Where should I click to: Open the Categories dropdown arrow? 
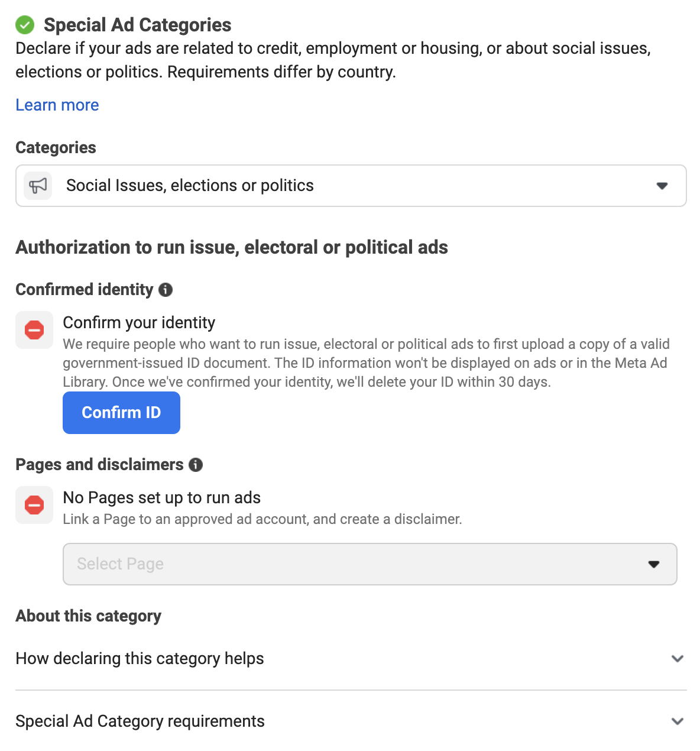[662, 186]
